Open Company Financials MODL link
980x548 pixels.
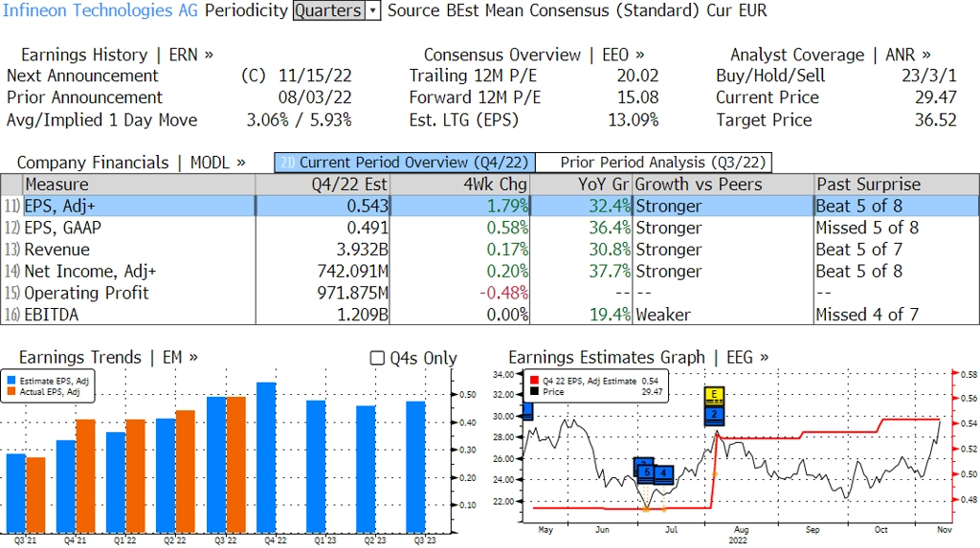tap(130, 163)
